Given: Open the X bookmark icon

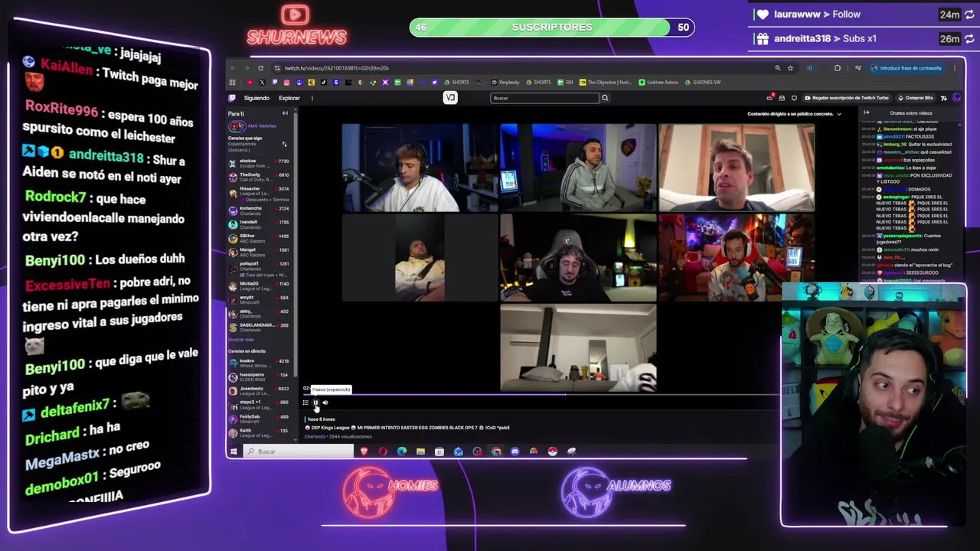Looking at the screenshot, I should pos(262,82).
